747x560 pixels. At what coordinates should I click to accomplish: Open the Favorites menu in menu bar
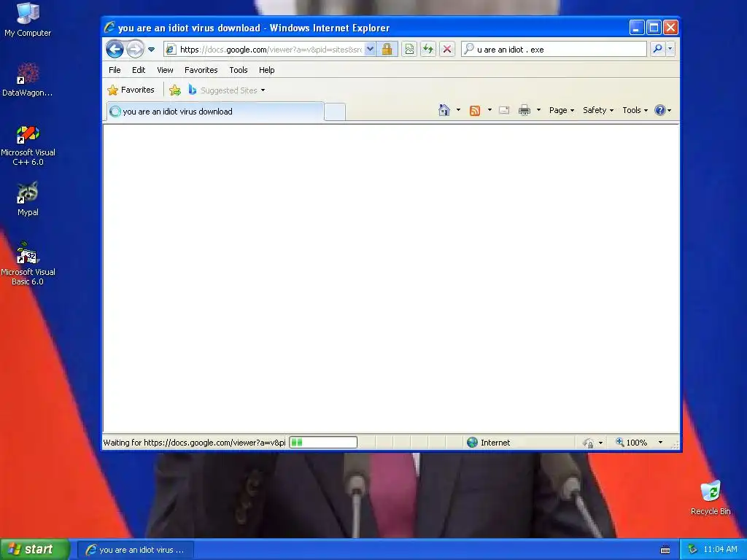[x=201, y=70]
